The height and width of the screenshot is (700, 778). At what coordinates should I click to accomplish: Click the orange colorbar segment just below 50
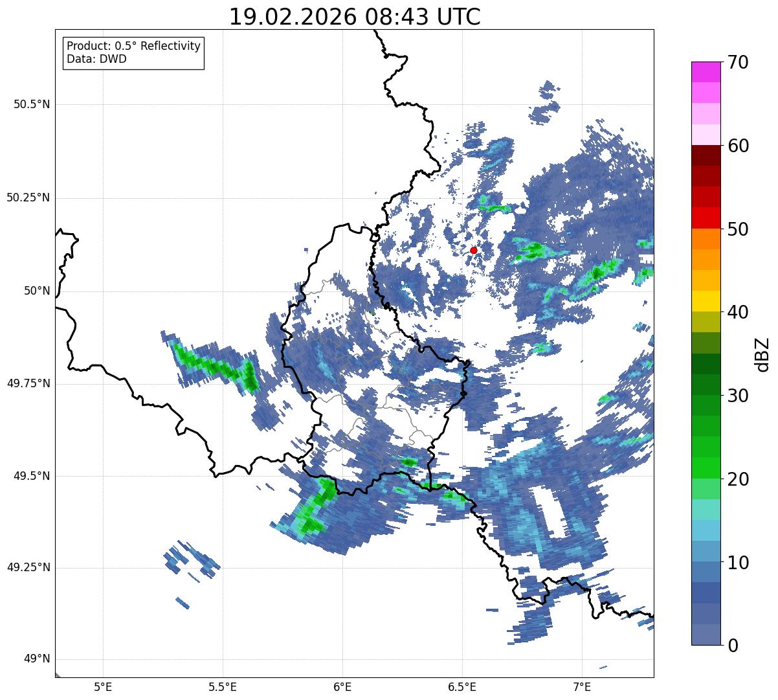(x=706, y=239)
